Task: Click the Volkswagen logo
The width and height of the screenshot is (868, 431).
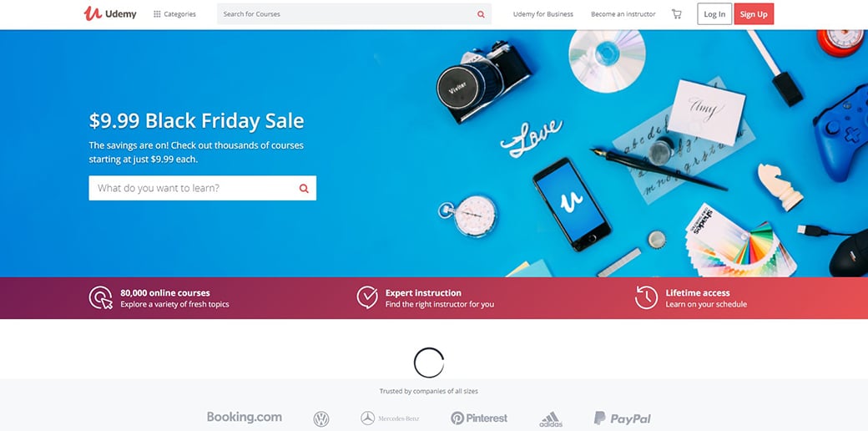Action: (x=321, y=418)
